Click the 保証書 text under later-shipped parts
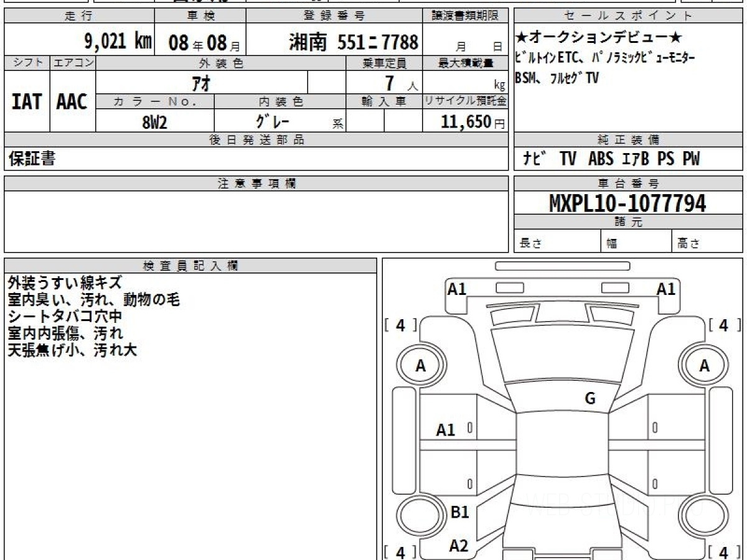The height and width of the screenshot is (560, 747). pos(31,159)
